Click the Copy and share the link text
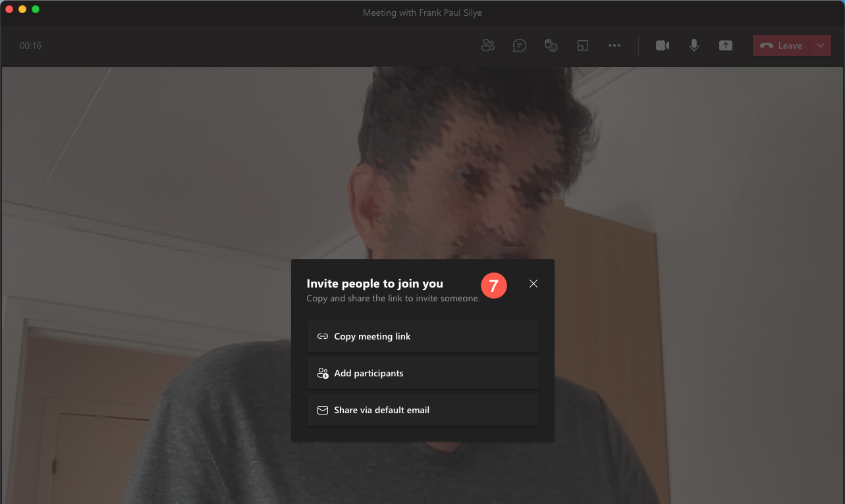845x504 pixels. click(x=393, y=299)
